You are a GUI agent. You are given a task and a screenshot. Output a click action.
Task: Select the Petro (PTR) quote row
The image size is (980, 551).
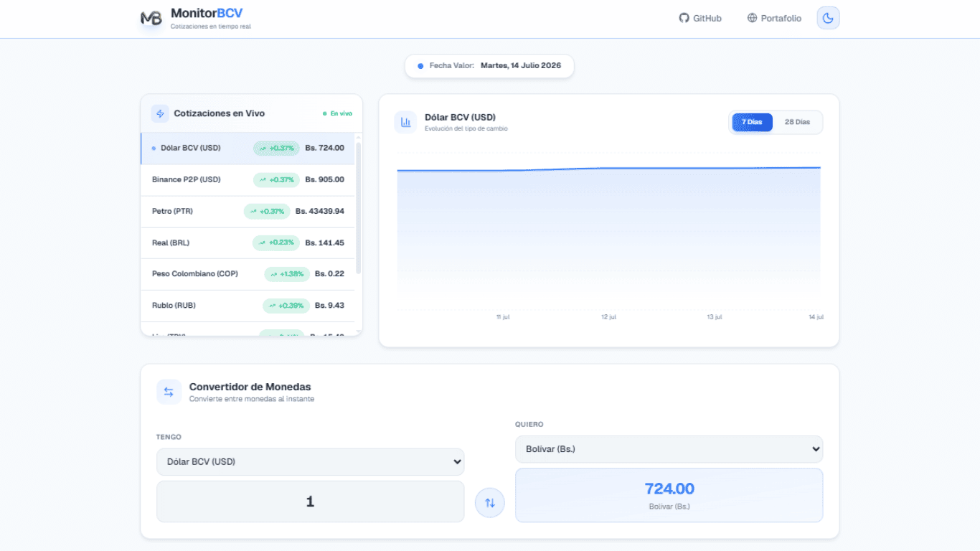click(x=248, y=212)
